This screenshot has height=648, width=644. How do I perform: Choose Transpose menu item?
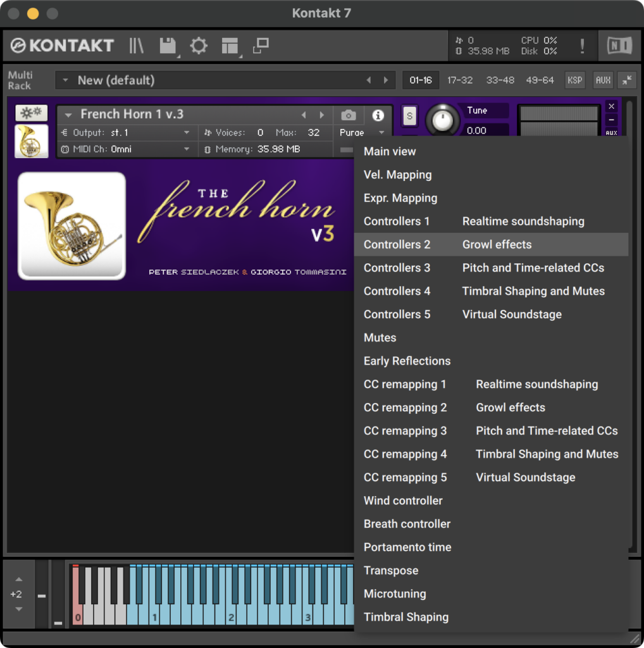[491, 570]
